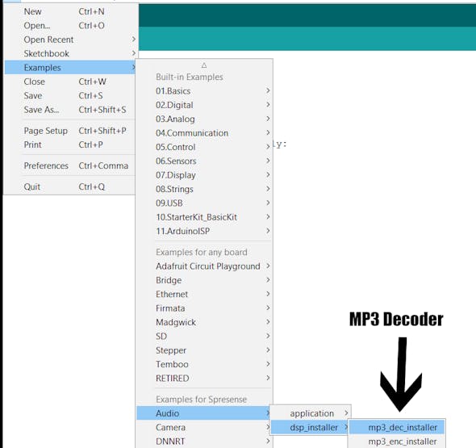
Task: Expand the application submenu arrow
Action: point(346,413)
